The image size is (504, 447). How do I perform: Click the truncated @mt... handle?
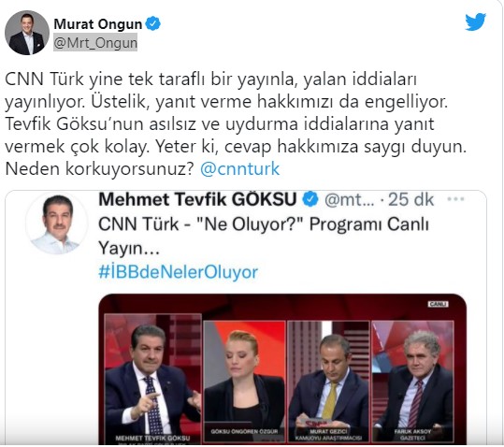(350, 199)
